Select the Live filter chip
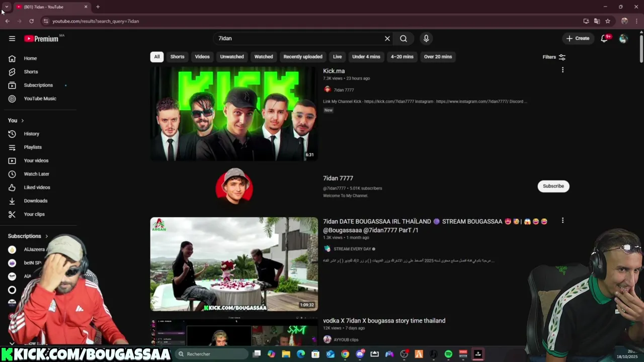 tap(338, 57)
